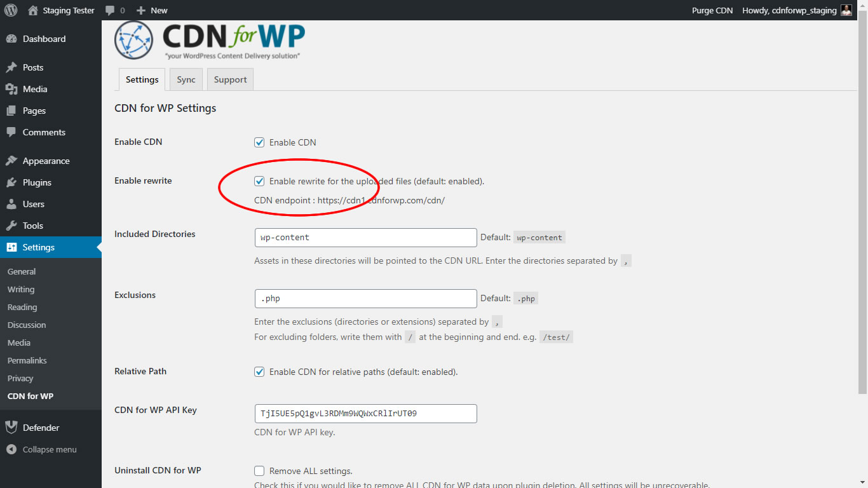
Task: Open Posts via the pushpin icon
Action: (x=11, y=67)
